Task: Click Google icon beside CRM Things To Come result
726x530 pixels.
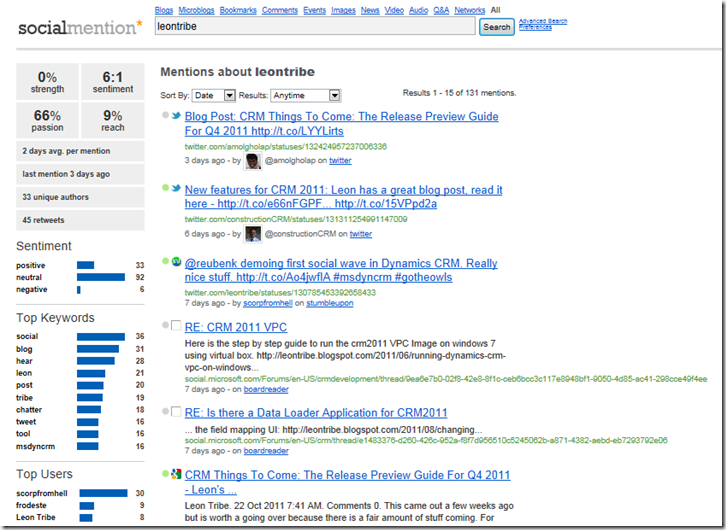Action: pos(176,474)
